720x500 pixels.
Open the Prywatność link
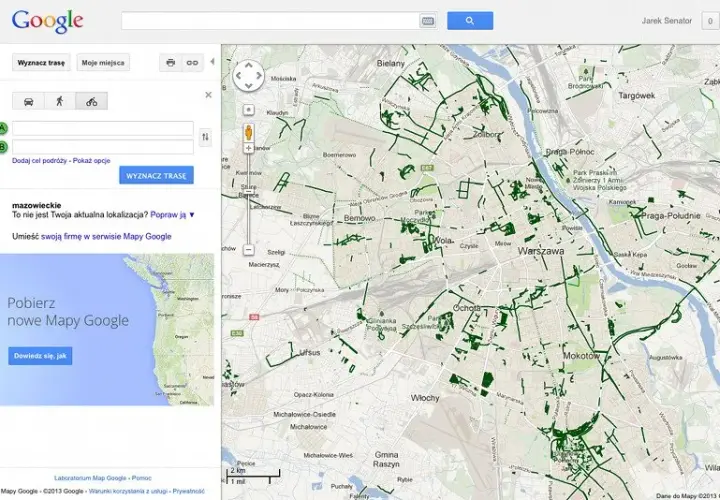(189, 491)
